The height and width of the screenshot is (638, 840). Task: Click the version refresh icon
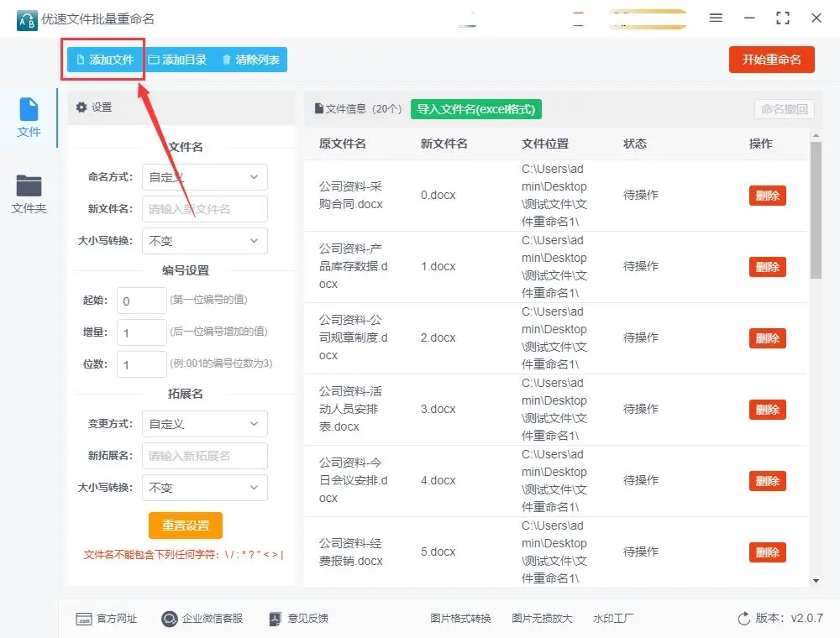pyautogui.click(x=743, y=619)
